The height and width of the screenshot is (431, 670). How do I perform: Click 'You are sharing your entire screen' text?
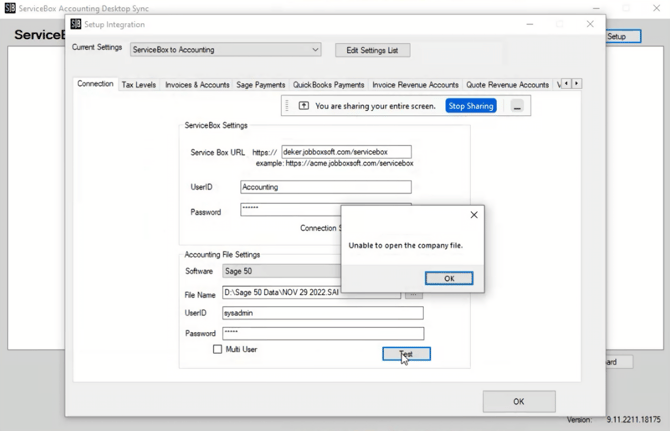click(375, 106)
